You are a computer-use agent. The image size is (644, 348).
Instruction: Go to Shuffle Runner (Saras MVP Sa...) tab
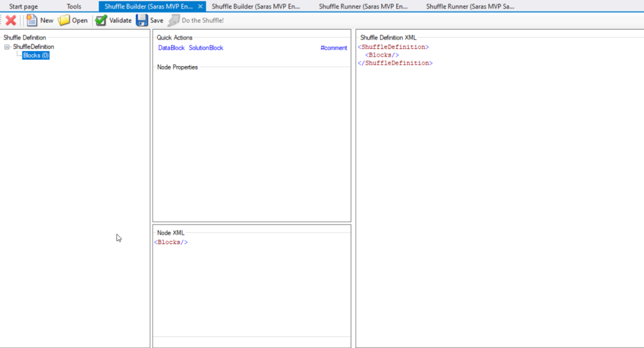tap(470, 6)
